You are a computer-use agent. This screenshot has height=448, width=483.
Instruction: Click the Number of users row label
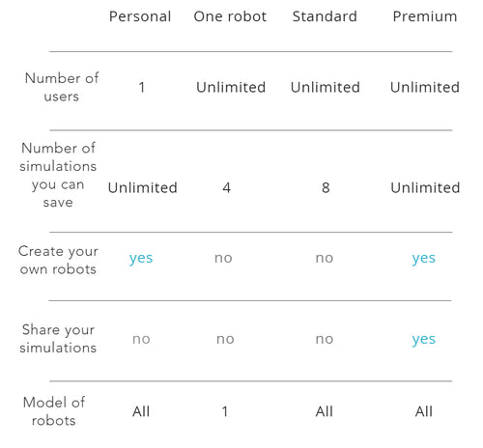click(x=62, y=87)
